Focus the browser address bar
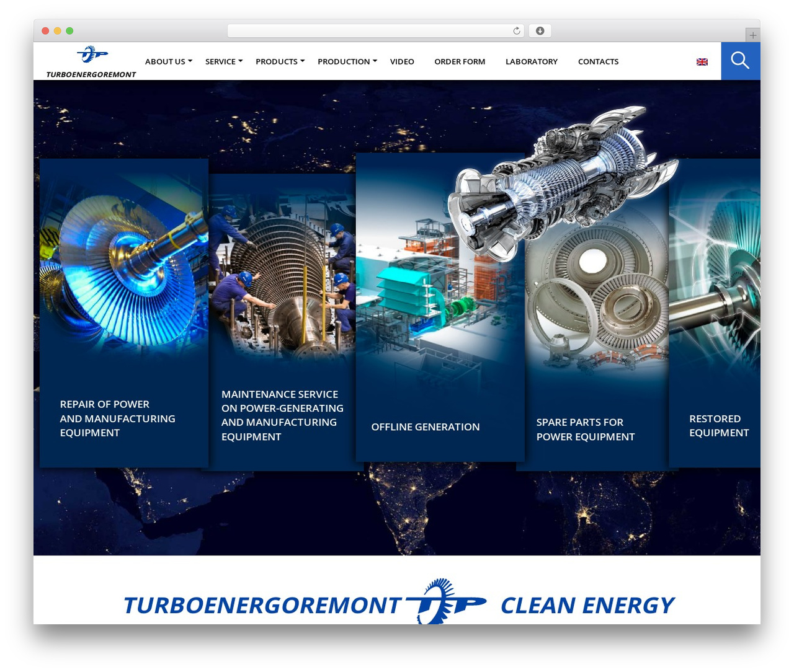 (375, 31)
